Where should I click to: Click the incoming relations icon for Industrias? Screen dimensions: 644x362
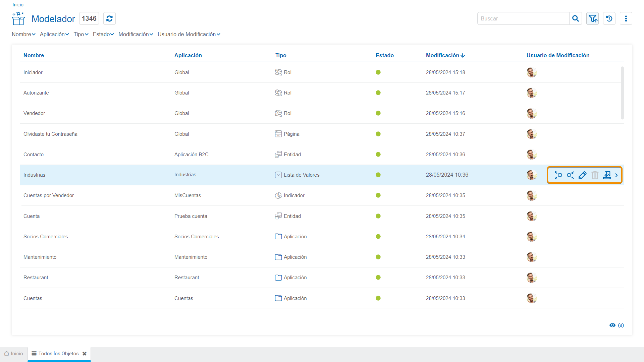tap(570, 175)
